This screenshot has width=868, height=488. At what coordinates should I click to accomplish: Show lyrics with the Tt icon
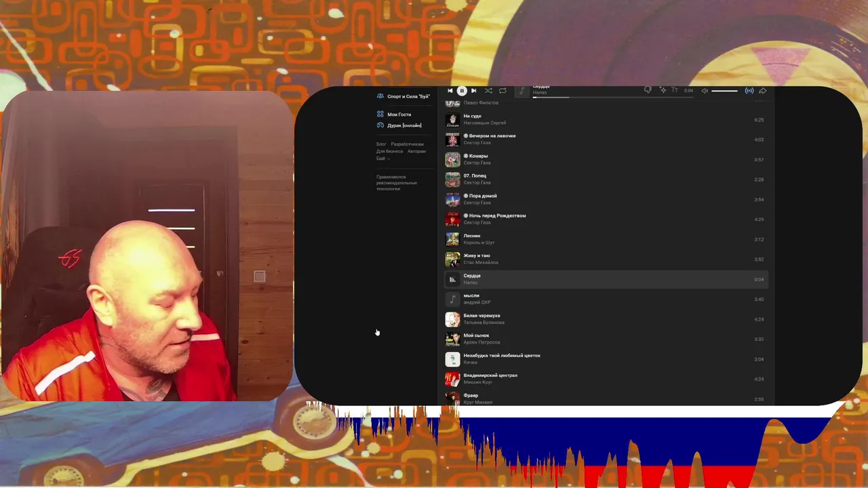pos(675,90)
